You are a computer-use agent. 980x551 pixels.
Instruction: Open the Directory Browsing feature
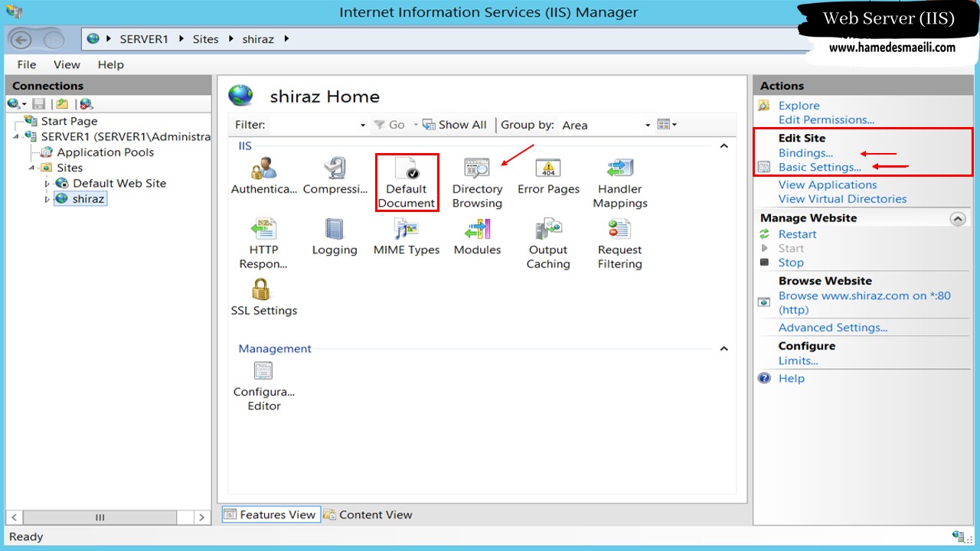[x=477, y=183]
